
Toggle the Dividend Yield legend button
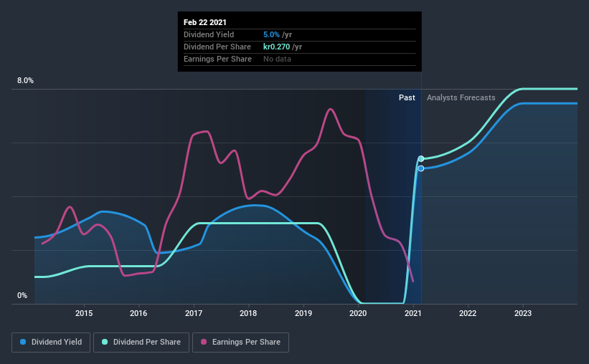click(51, 343)
